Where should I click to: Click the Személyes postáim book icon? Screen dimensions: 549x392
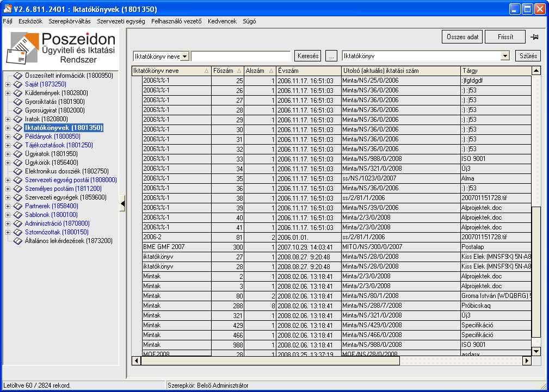pyautogui.click(x=18, y=189)
